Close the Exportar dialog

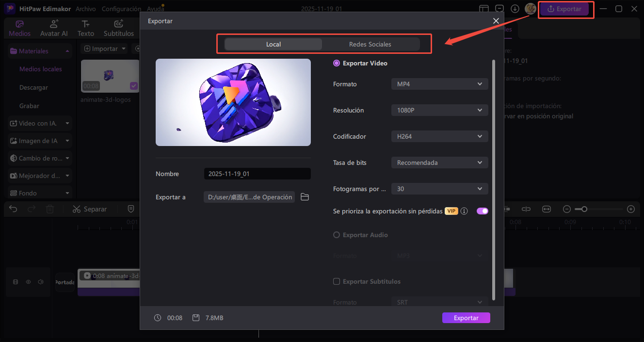coord(496,21)
